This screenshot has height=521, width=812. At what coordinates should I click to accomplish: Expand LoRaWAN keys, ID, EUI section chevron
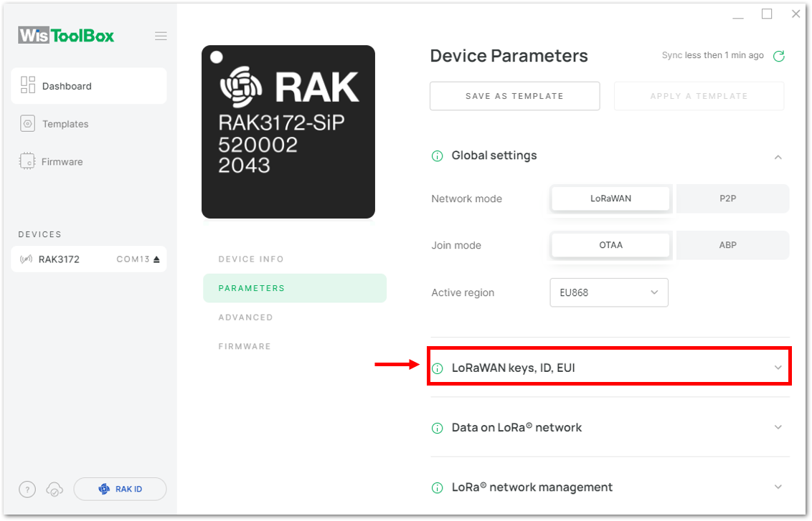[x=778, y=368]
